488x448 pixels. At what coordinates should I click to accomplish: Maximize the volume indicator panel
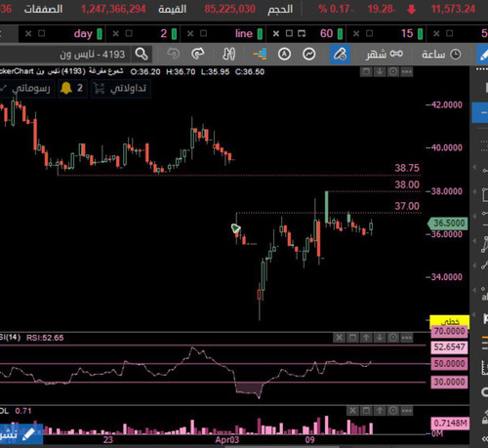click(x=366, y=411)
